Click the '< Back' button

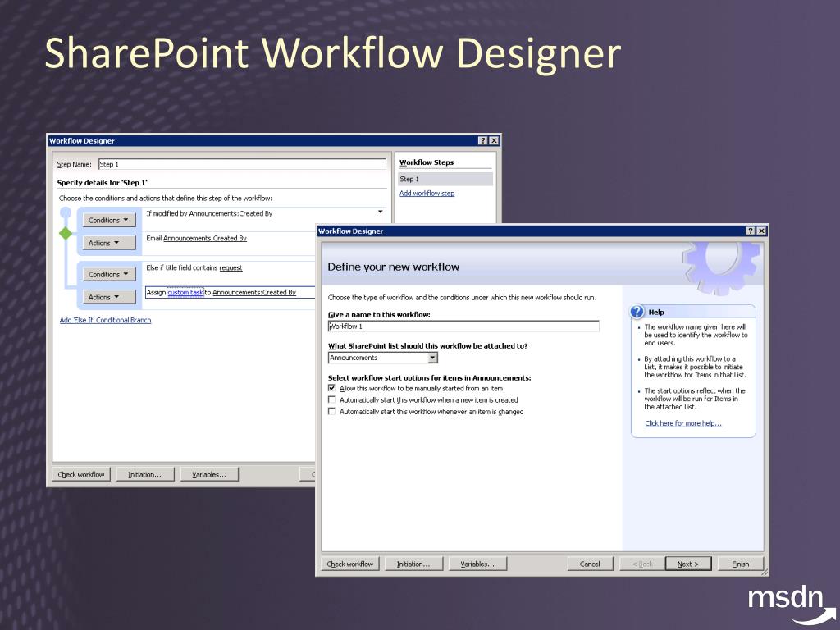coord(641,564)
